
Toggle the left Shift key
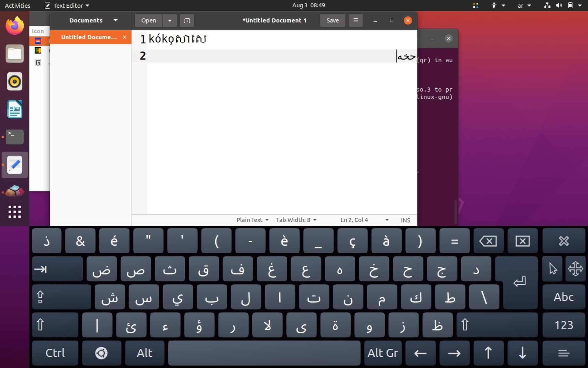pos(55,325)
